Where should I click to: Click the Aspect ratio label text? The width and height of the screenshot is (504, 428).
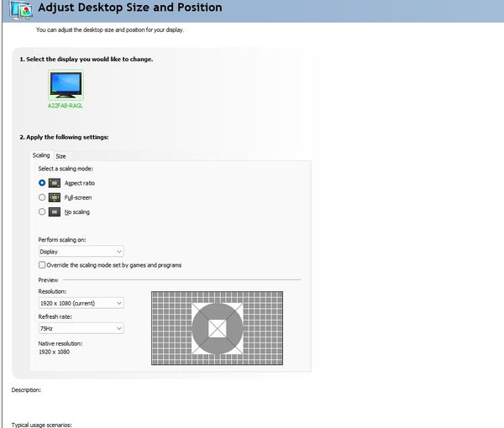click(80, 183)
